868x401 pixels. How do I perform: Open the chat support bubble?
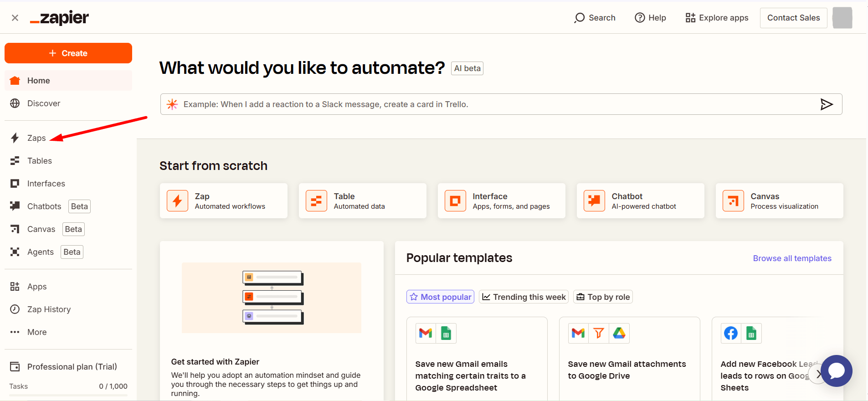tap(837, 371)
